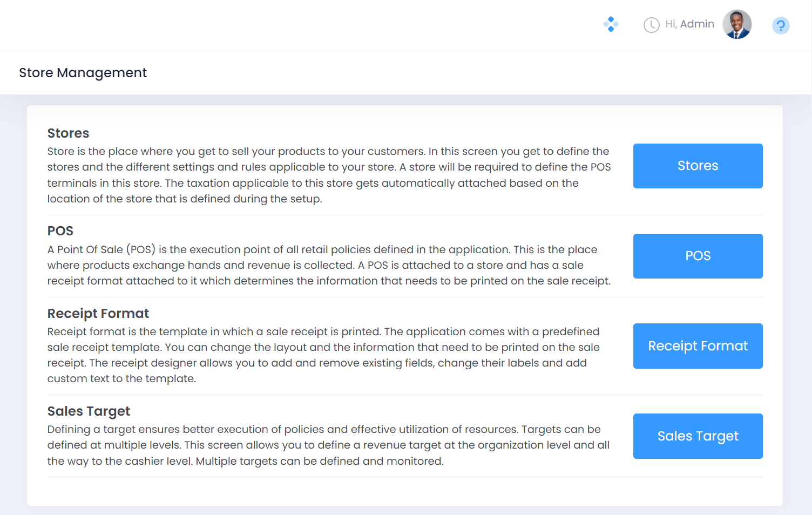The image size is (812, 515).
Task: Select the Receipt Format section heading
Action: coord(98,314)
